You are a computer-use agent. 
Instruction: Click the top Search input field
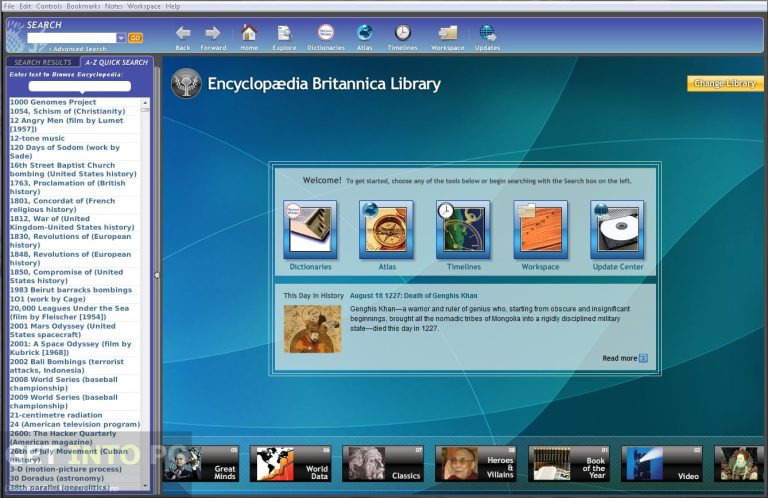click(x=72, y=38)
